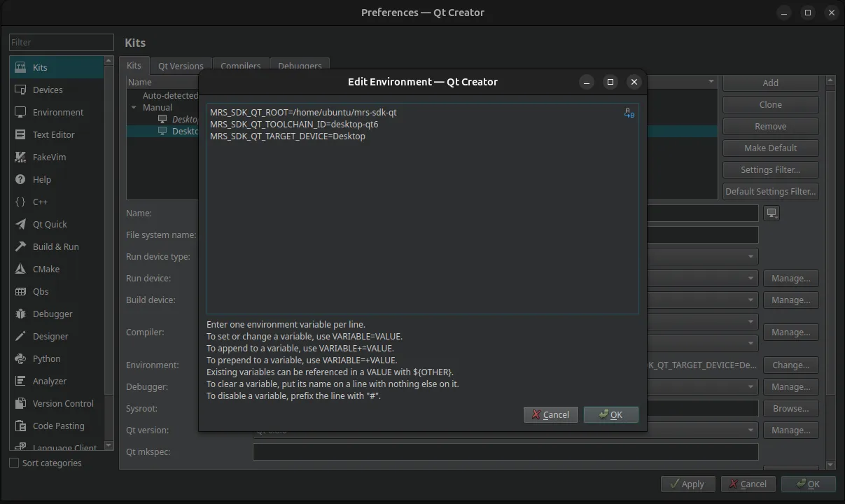
Task: Open the Debugger dropdown arrow
Action: (751, 386)
